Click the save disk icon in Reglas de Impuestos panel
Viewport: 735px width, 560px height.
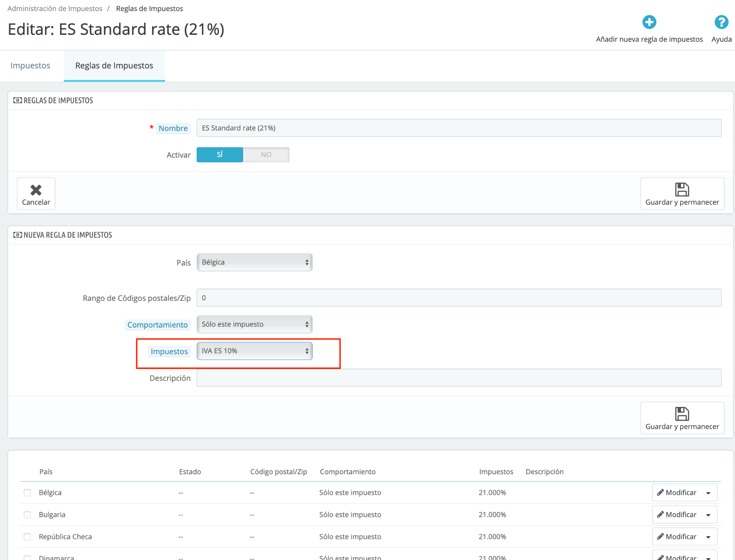tap(682, 189)
